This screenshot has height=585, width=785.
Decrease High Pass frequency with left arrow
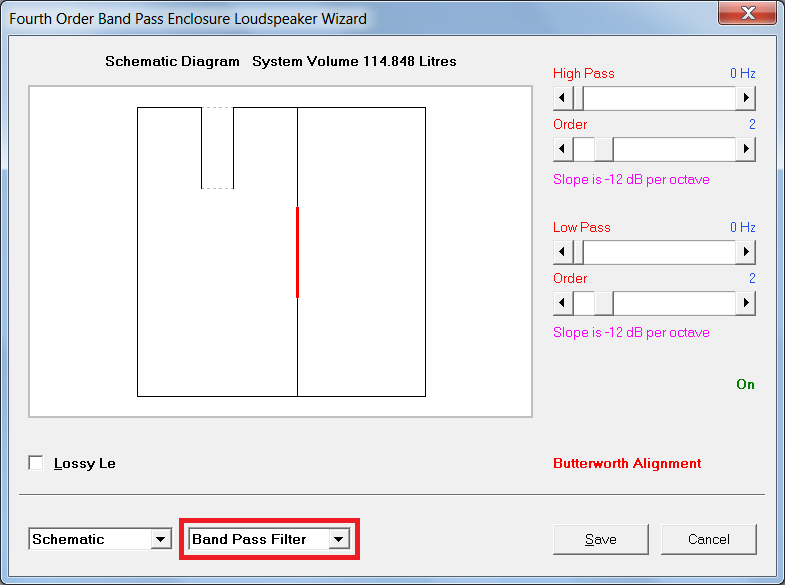[x=563, y=98]
